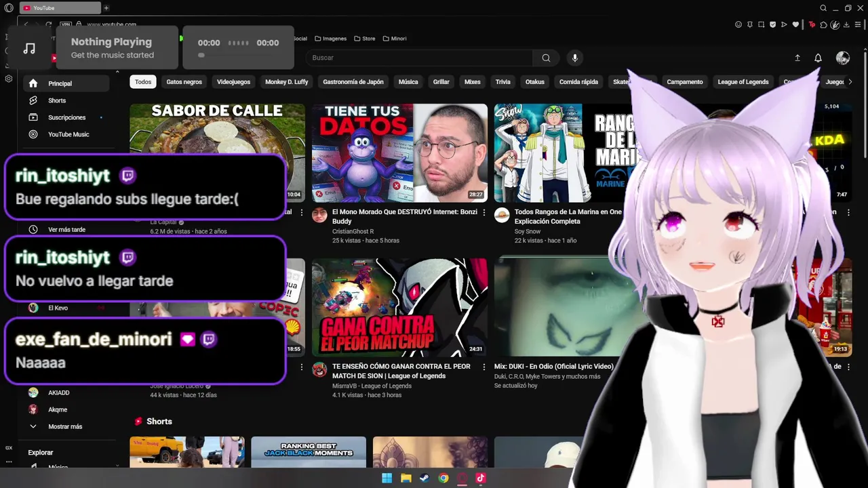Click the Opera smiley emoji toolbar icon
This screenshot has width=868, height=488.
point(738,24)
